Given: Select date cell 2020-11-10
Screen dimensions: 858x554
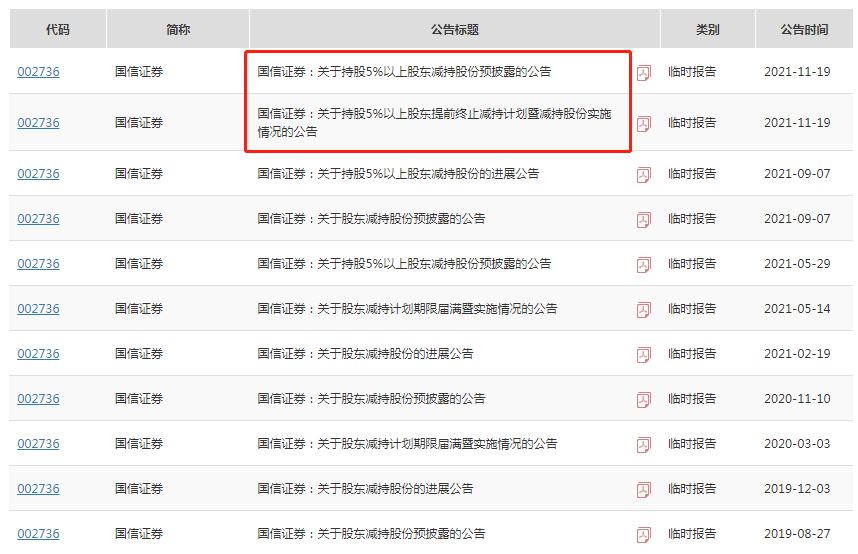Looking at the screenshot, I should 797,399.
